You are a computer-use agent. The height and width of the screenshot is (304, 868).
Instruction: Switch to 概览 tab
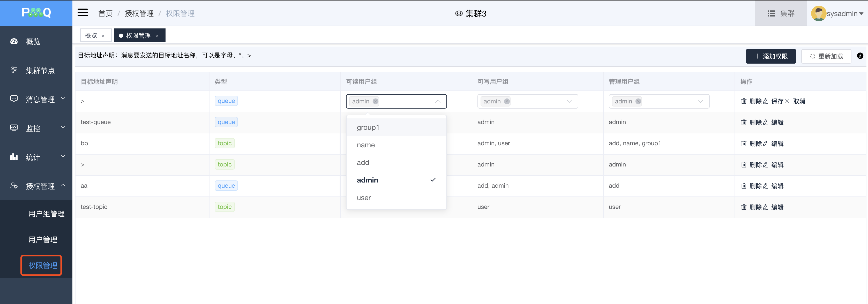pyautogui.click(x=91, y=35)
